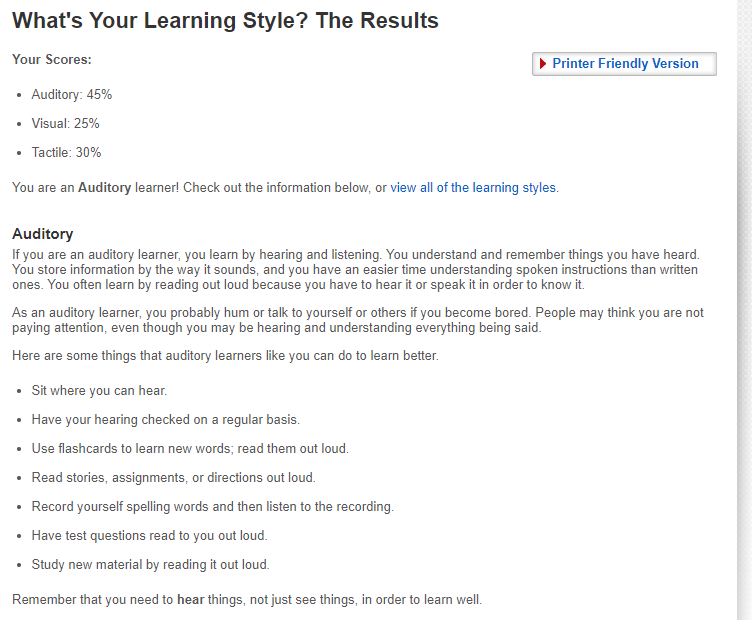
Task: Click the page title 'What's Your Learning Style?'
Action: click(x=225, y=21)
